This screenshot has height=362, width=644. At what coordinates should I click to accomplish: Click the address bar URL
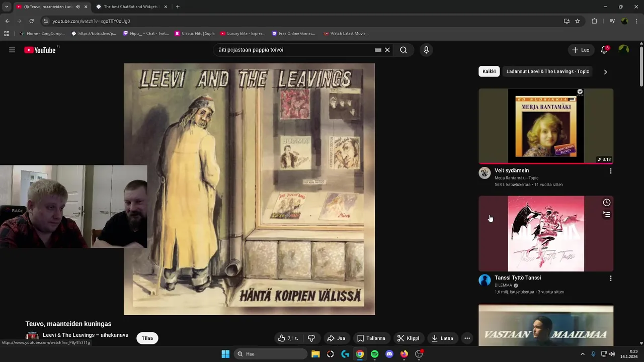tap(91, 21)
